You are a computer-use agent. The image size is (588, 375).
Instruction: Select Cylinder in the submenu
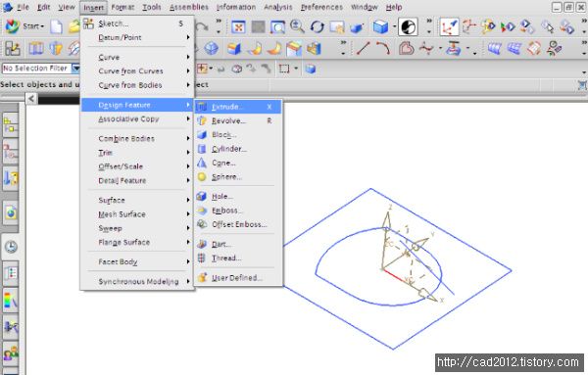238,149
